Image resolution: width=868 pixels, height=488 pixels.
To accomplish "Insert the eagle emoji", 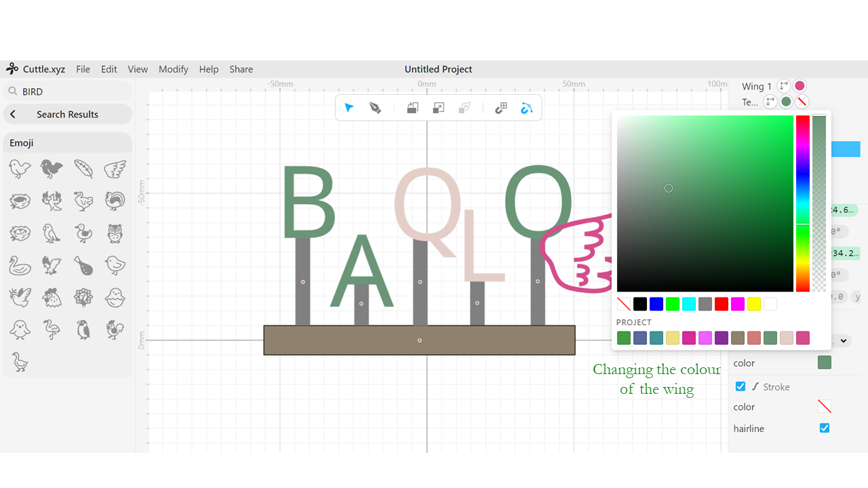I will [x=52, y=265].
